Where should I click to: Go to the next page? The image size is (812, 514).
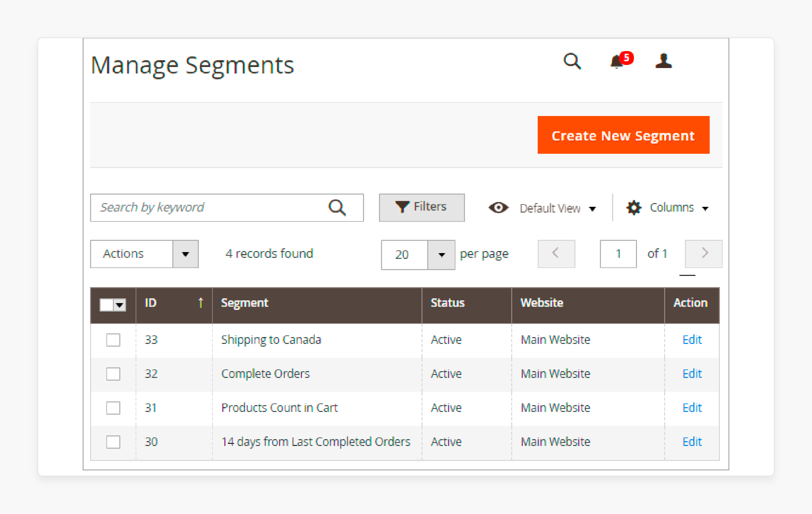(704, 254)
